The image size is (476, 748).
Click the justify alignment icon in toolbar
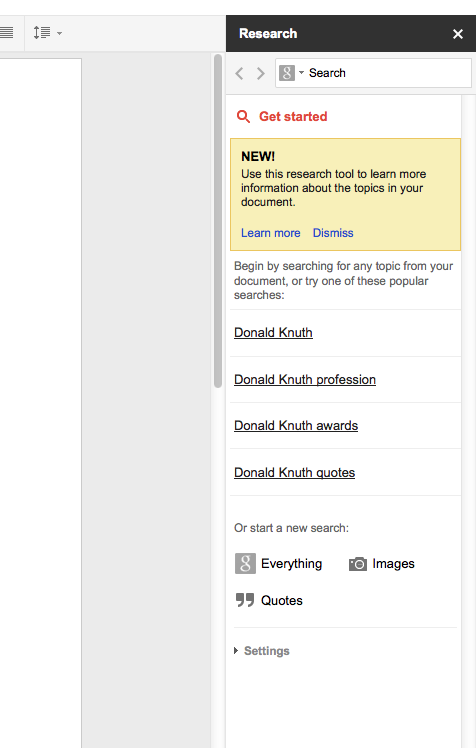[6, 33]
